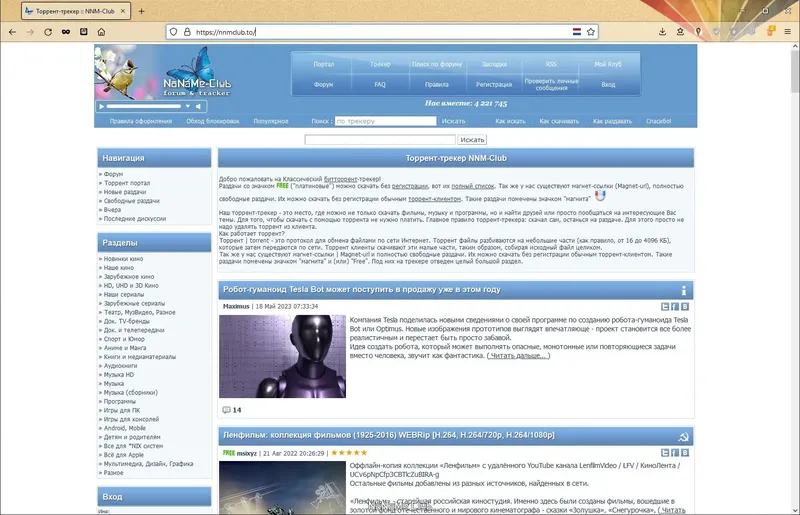800x515 pixels.
Task: Click the magnet icon in welcome text
Action: coord(600,195)
